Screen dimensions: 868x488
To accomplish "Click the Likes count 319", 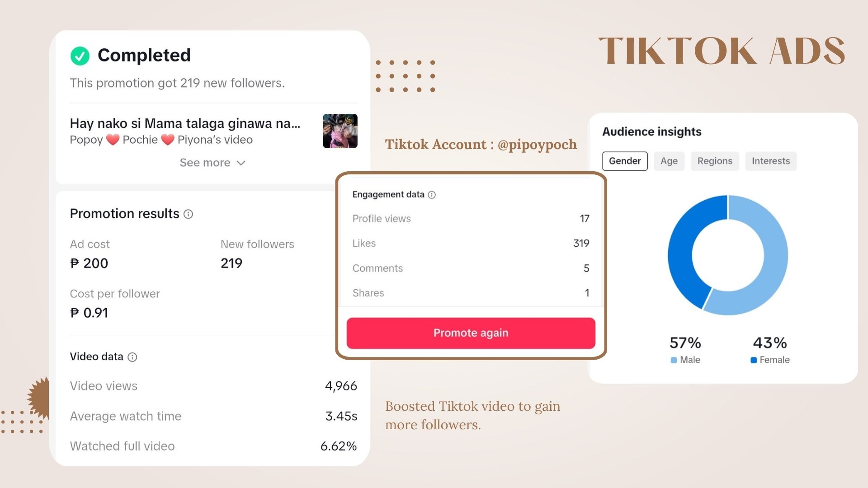I will (x=581, y=244).
